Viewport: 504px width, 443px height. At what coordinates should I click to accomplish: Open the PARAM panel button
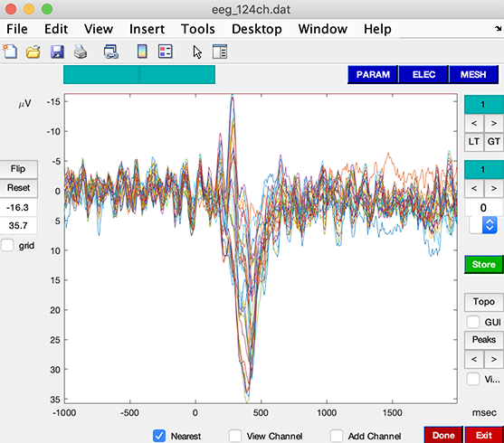pos(373,74)
